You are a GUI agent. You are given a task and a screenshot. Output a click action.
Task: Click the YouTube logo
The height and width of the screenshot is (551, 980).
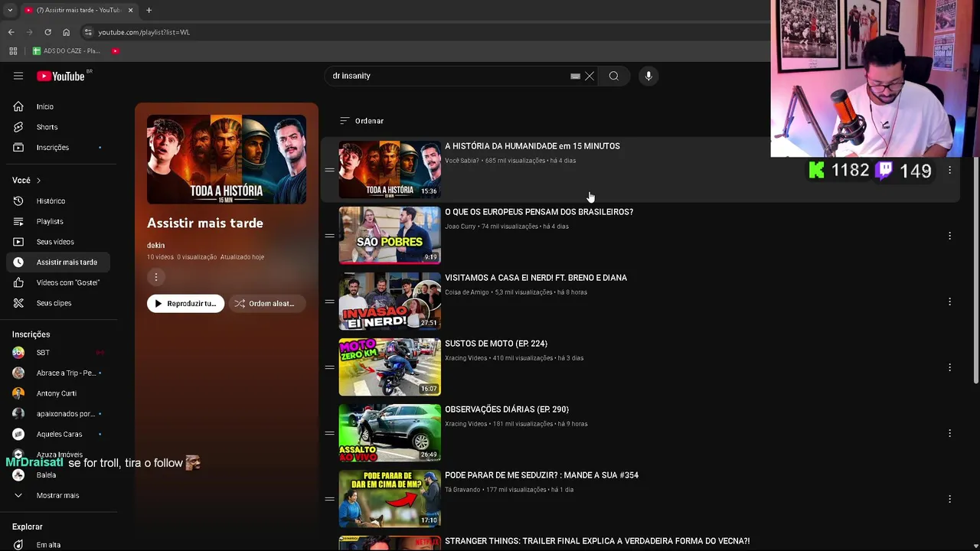click(x=61, y=76)
